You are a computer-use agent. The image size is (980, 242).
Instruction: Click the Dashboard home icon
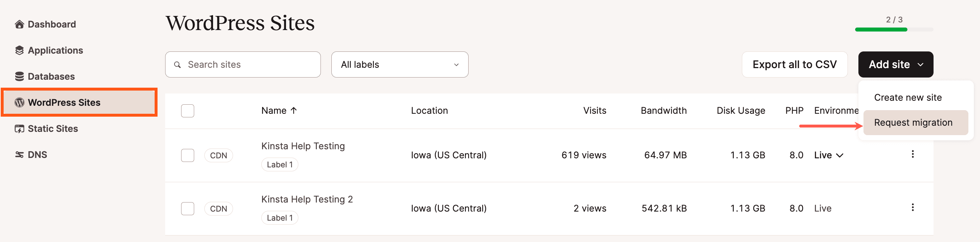tap(19, 24)
